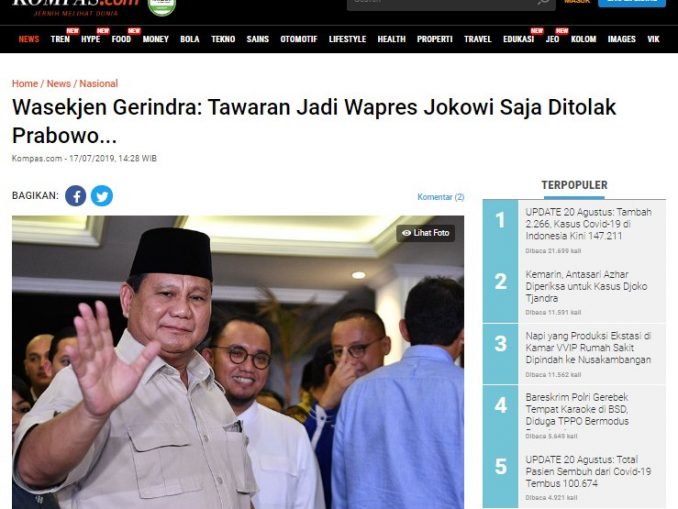
Task: Click the Kompas.com logo
Action: 75,6
